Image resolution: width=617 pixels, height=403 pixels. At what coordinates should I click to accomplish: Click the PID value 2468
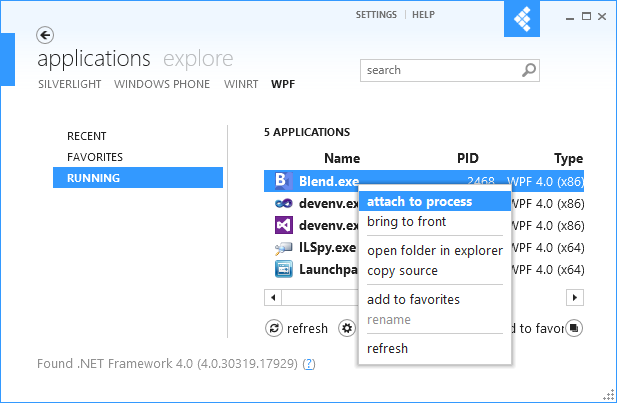(x=481, y=181)
